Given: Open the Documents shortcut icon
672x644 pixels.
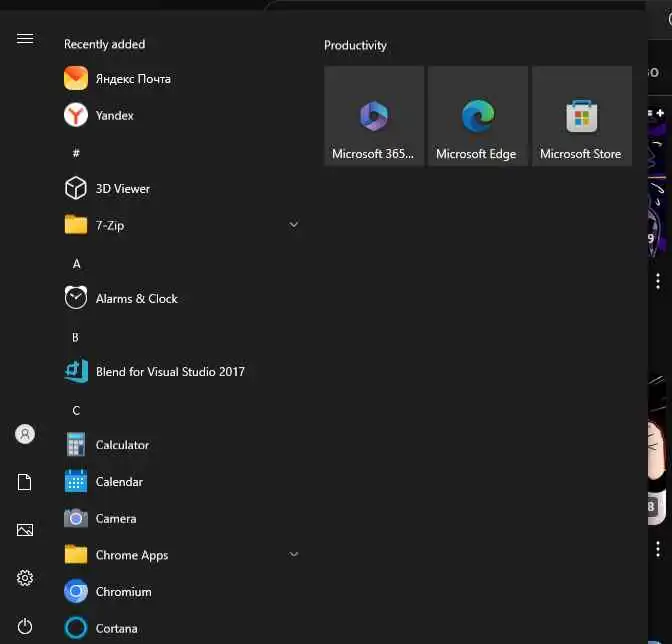Looking at the screenshot, I should pyautogui.click(x=25, y=482).
